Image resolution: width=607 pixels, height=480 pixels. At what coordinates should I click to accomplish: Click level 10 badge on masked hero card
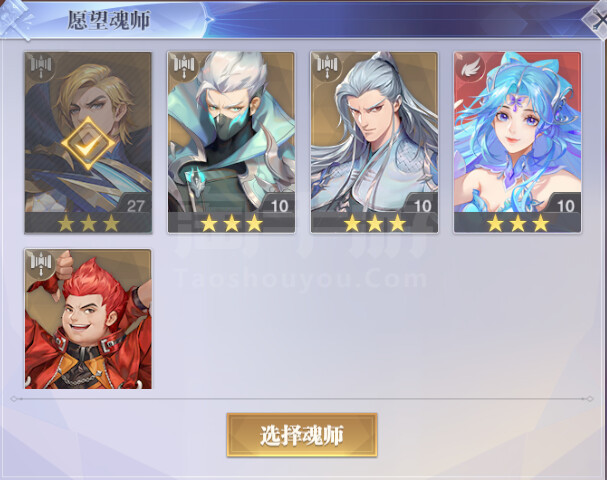[279, 206]
